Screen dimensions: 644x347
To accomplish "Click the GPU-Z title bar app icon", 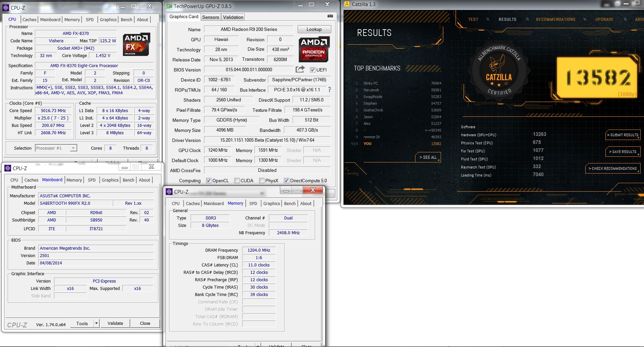I will coord(169,6).
